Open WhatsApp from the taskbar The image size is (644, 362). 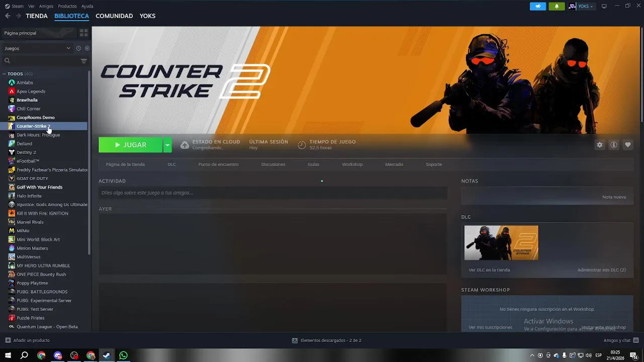click(123, 355)
